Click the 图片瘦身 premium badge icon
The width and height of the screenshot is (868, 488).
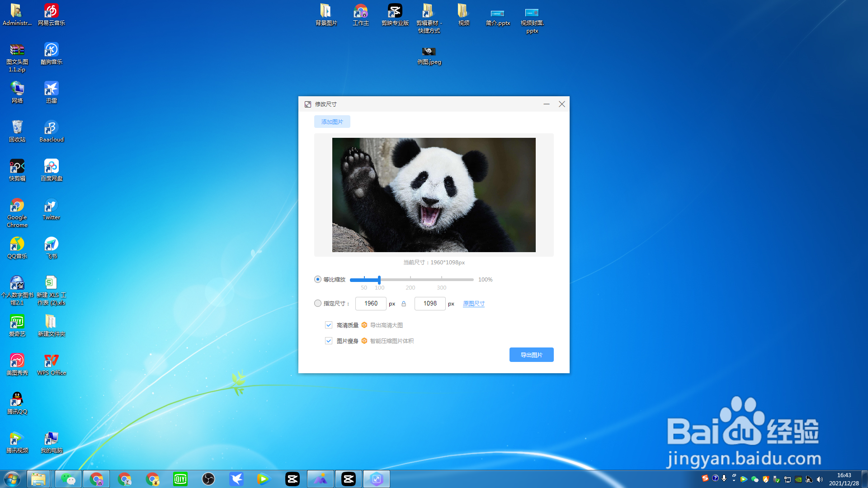click(364, 341)
